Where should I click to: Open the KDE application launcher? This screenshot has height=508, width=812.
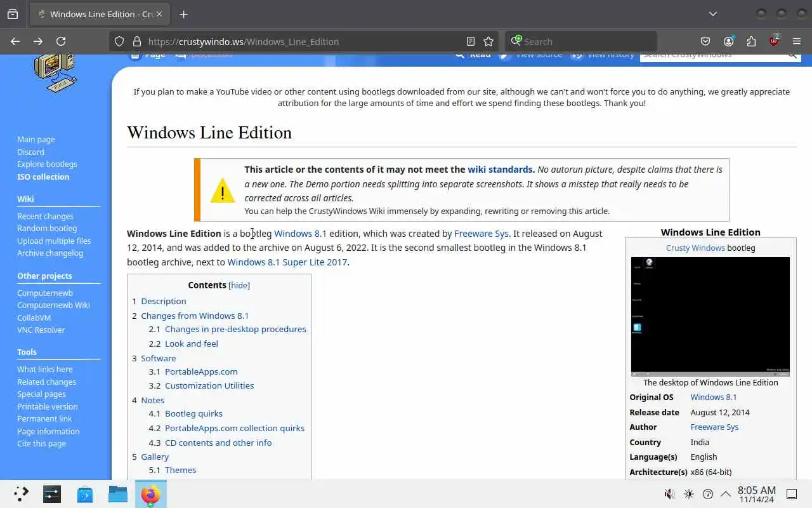coord(21,494)
